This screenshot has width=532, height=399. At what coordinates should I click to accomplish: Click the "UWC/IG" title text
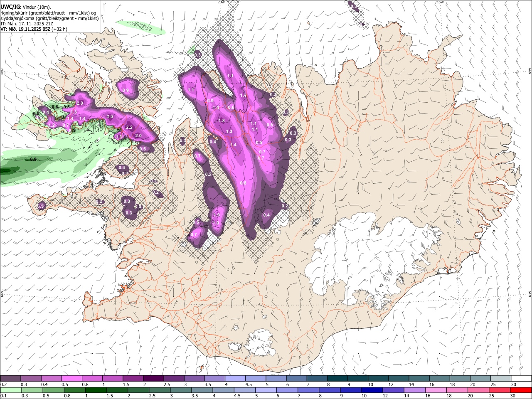10,7
